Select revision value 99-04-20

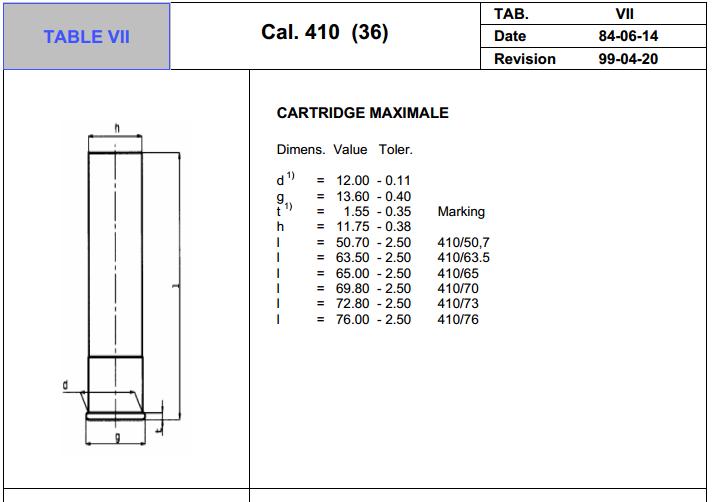click(628, 59)
